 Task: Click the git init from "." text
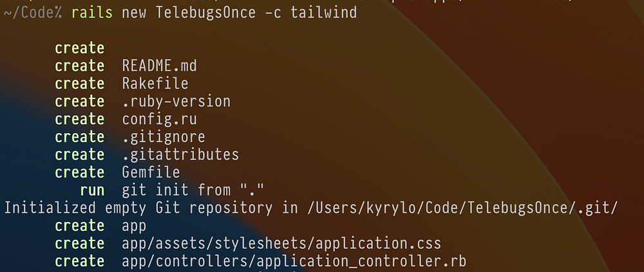[193, 190]
